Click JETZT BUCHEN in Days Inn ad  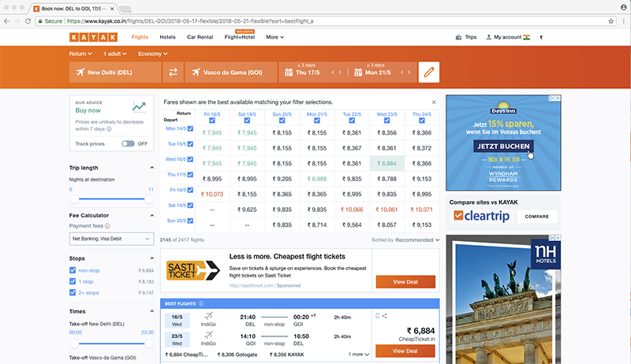[503, 147]
